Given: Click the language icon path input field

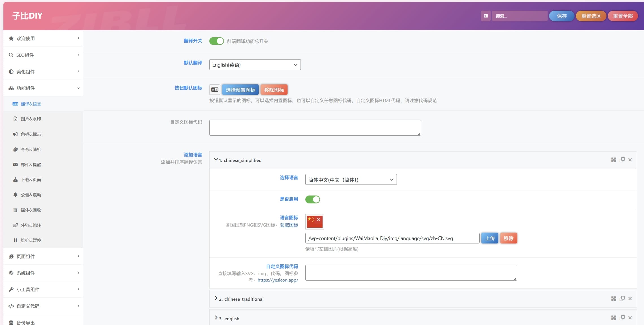Looking at the screenshot, I should click(x=392, y=238).
